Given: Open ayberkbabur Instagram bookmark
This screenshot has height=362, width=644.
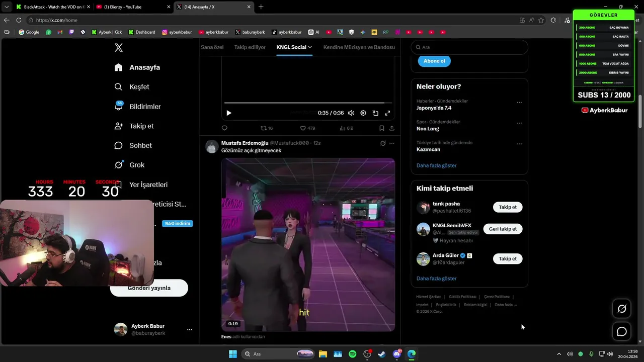Looking at the screenshot, I should 177,32.
